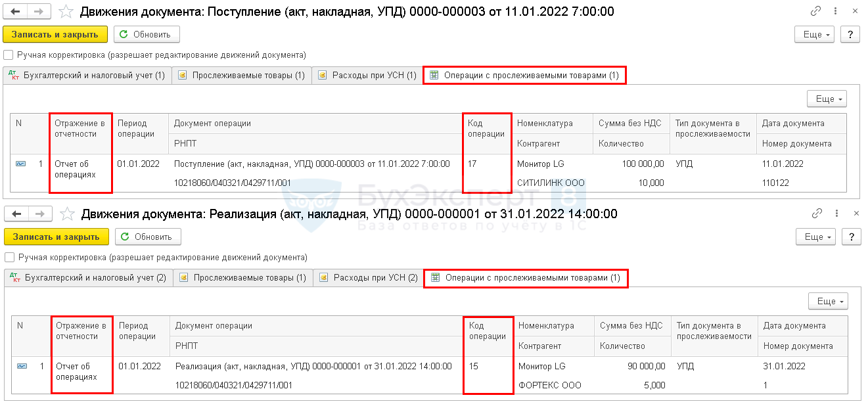Go forward in the Поступление window
The width and height of the screenshot is (868, 412).
tap(38, 11)
